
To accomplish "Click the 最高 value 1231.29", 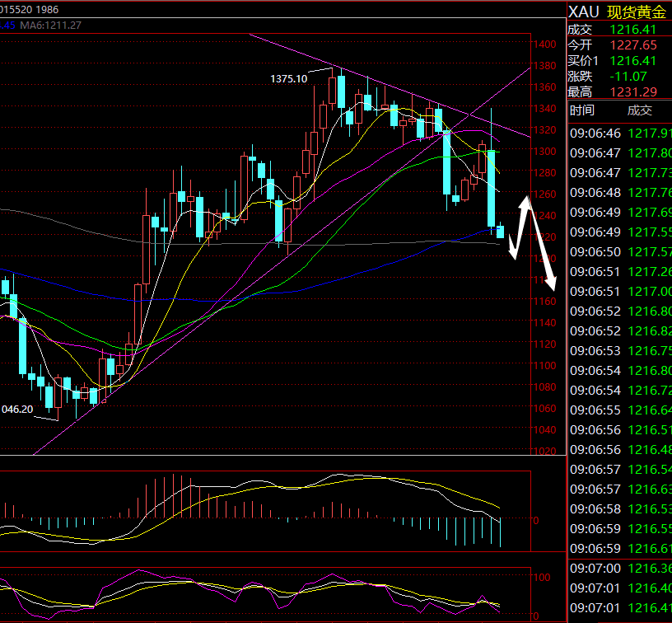I will coord(633,91).
